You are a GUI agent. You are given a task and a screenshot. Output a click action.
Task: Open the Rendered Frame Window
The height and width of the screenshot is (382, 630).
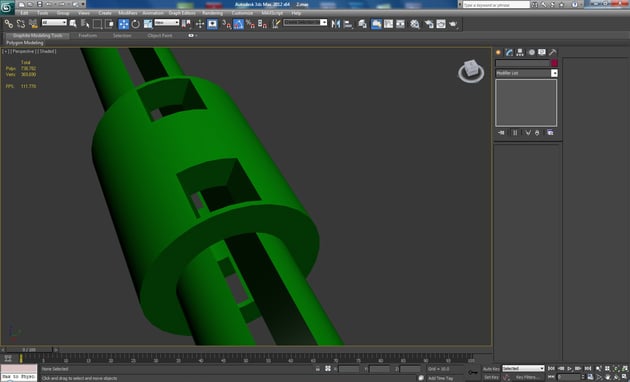(x=441, y=24)
